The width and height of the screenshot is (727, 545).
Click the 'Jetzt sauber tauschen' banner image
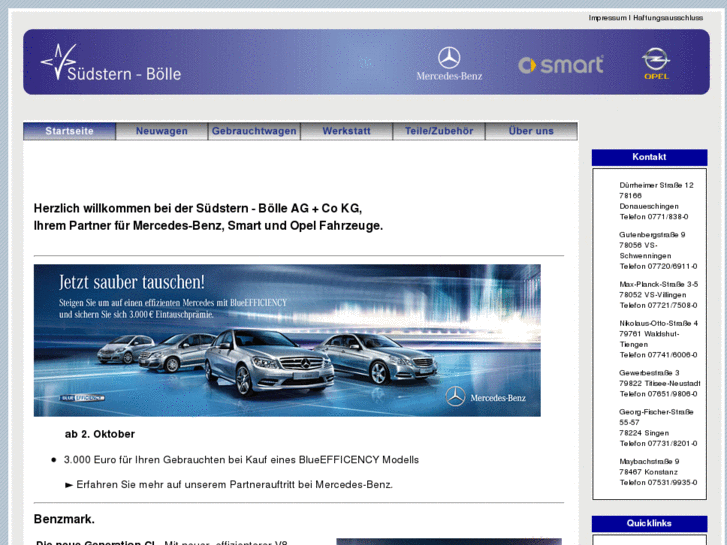coord(287,340)
